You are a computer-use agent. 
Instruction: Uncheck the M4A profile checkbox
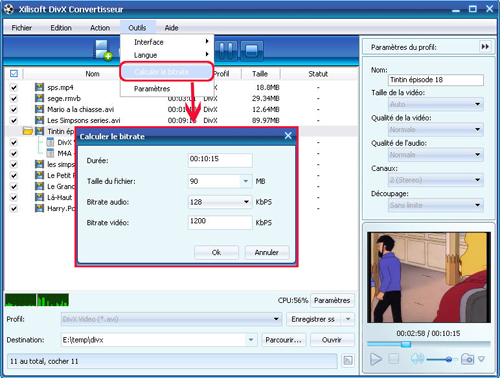[x=14, y=153]
